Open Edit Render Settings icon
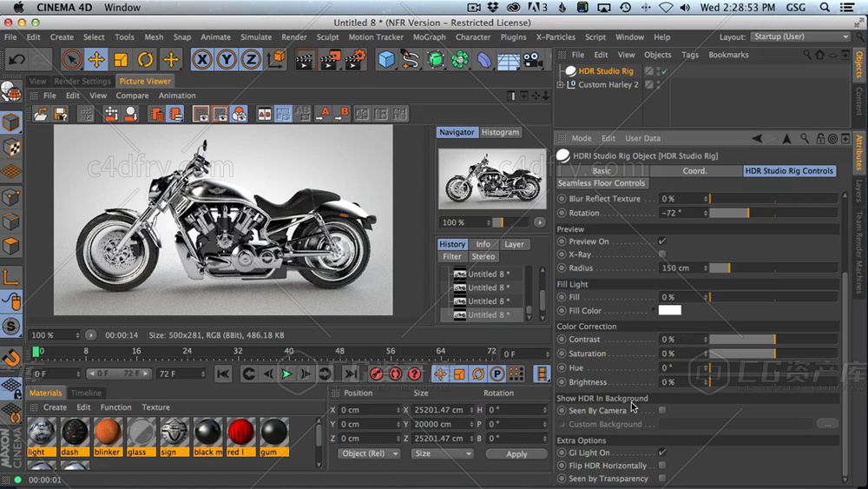Screen dimensions: 868x489 click(355, 60)
